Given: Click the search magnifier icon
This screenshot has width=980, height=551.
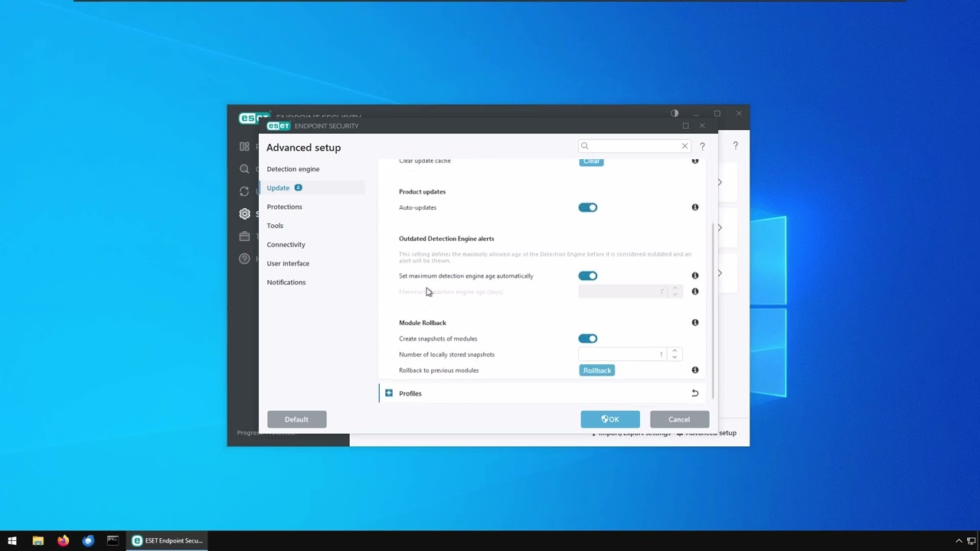Looking at the screenshot, I should pyautogui.click(x=585, y=146).
